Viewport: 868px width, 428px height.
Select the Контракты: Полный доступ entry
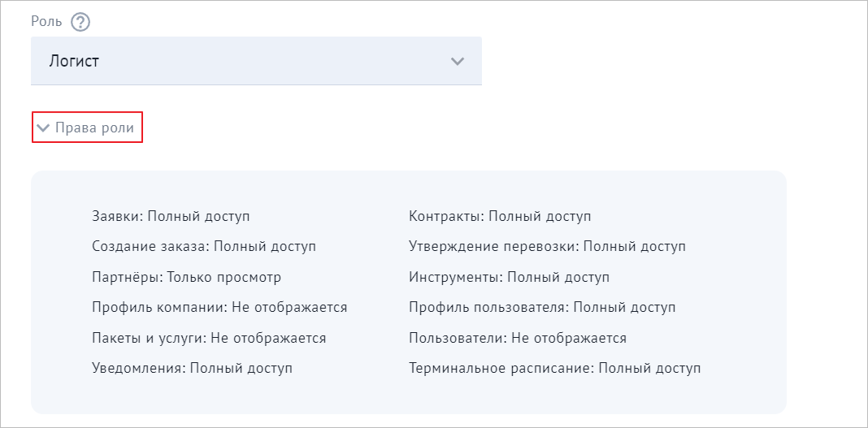tap(500, 216)
